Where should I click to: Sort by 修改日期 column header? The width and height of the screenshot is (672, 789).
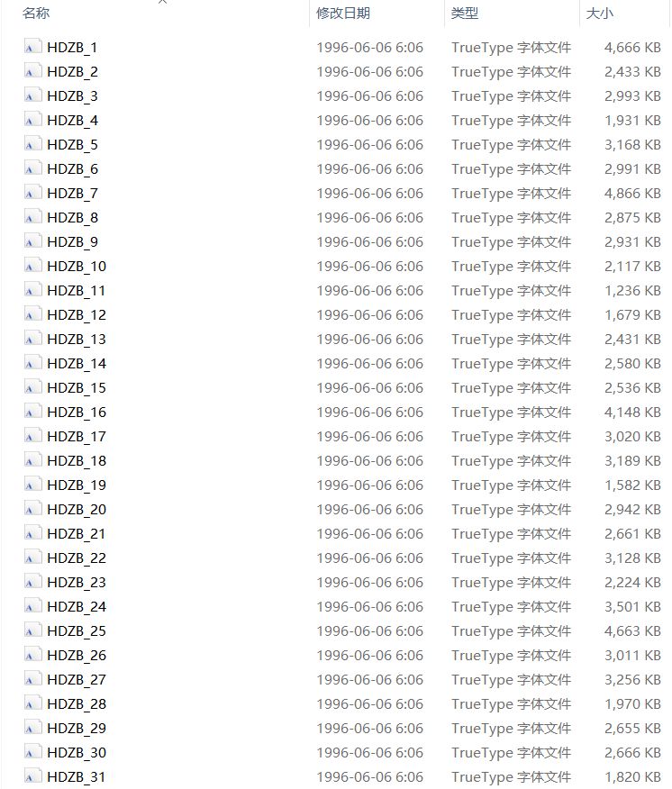coord(343,14)
